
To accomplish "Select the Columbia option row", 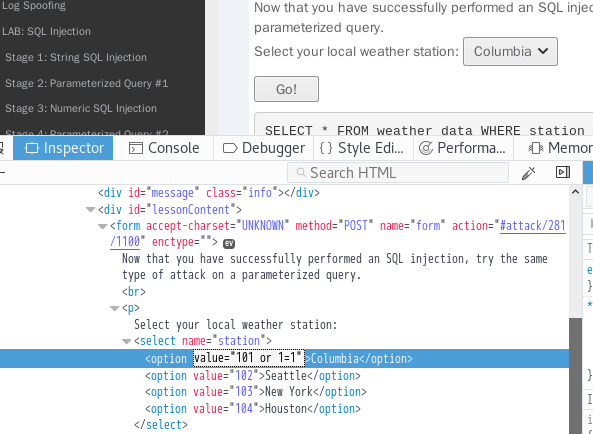I will click(284, 358).
